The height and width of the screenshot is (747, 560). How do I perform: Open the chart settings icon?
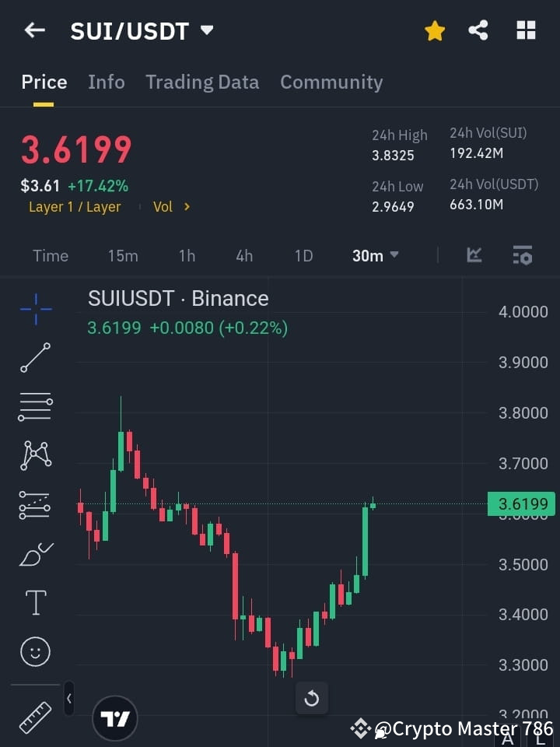point(523,255)
